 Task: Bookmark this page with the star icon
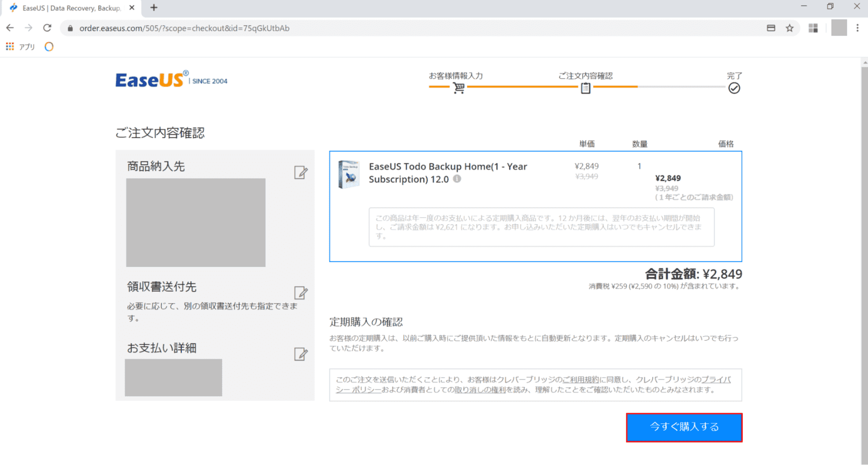point(790,28)
